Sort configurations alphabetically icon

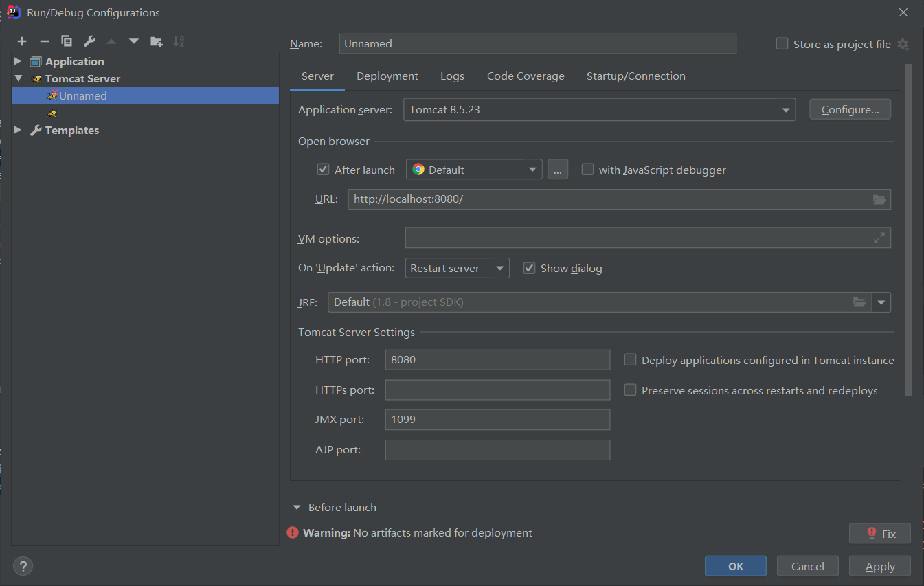point(179,41)
